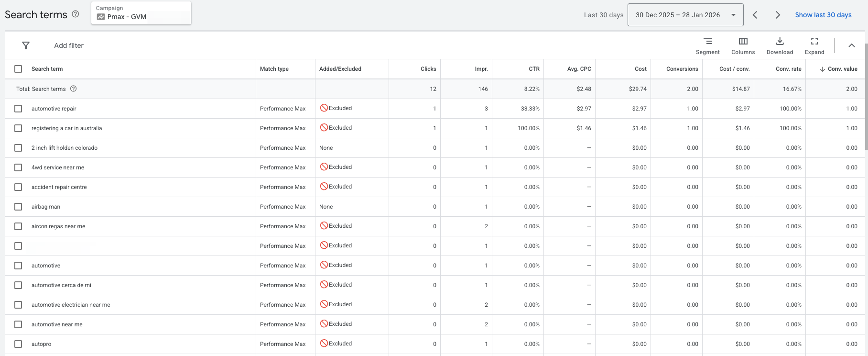The image size is (868, 356).
Task: Click Show last 30 days link
Action: click(x=823, y=15)
